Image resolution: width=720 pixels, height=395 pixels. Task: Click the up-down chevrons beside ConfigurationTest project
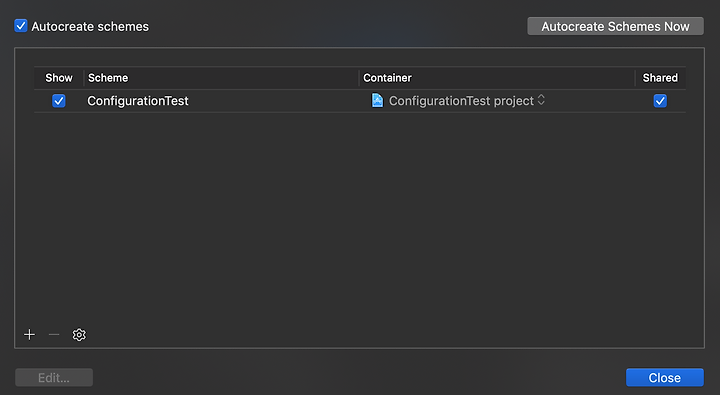541,100
